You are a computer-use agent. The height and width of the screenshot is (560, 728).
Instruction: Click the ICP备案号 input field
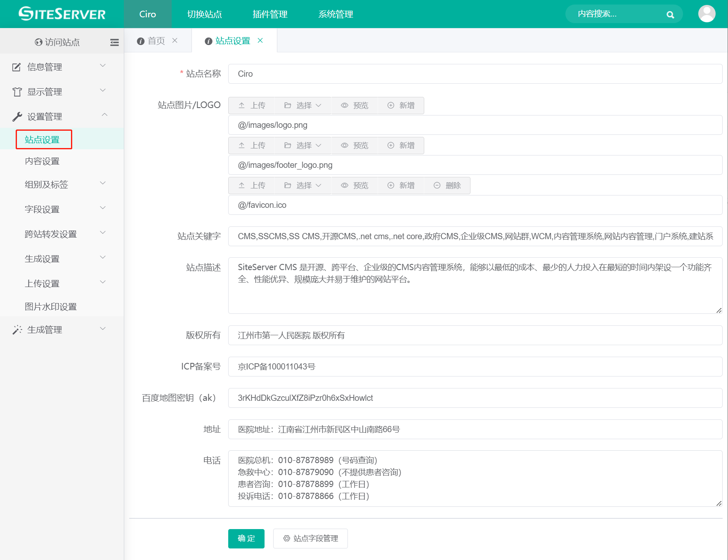[x=475, y=367]
